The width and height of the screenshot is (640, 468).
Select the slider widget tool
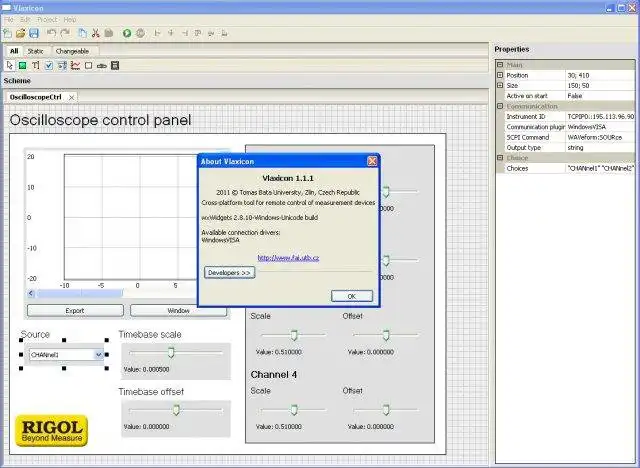pyautogui.click(x=102, y=66)
